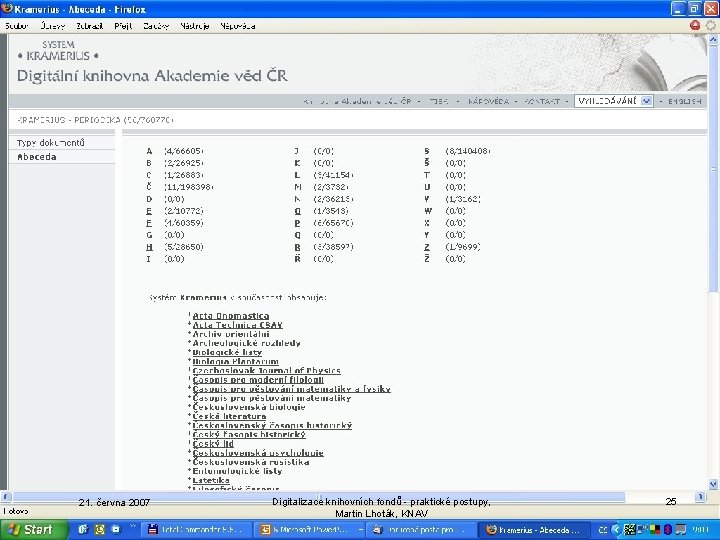Click the horizontal scrollbar left arrow
This screenshot has height=540, width=720.
tap(6, 496)
